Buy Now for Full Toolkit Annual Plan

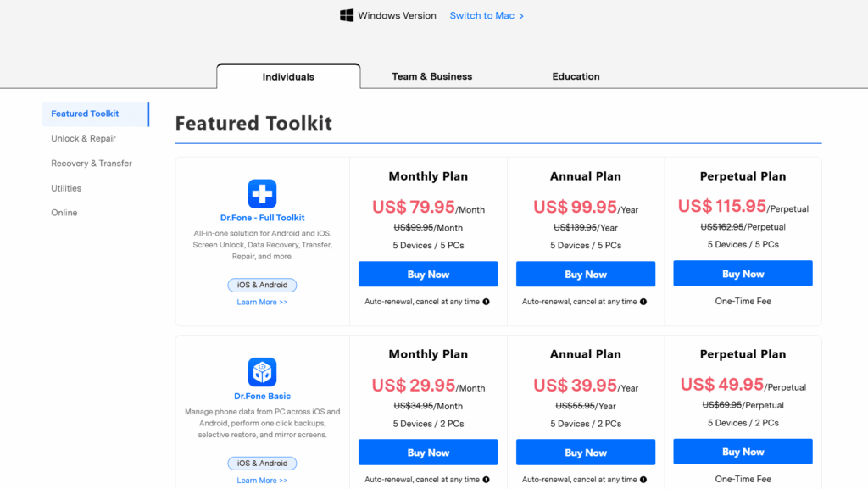coord(586,274)
